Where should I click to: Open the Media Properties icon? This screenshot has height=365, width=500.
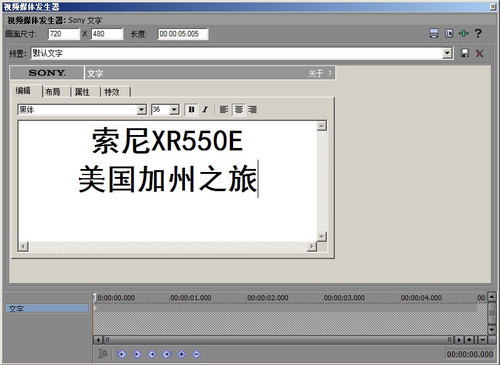(449, 33)
